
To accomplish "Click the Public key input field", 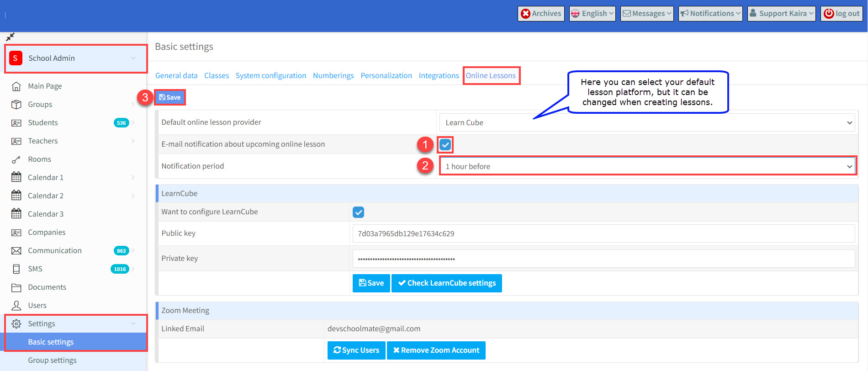I will pos(603,233).
